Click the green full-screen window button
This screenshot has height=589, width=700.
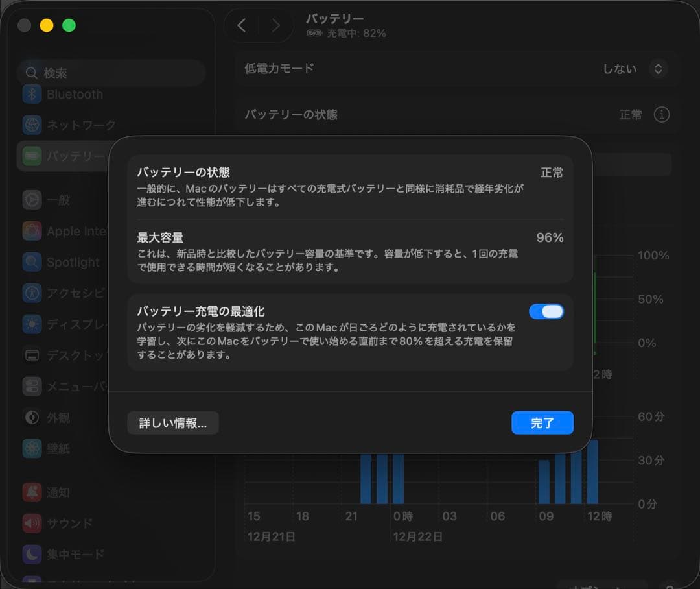[x=69, y=25]
